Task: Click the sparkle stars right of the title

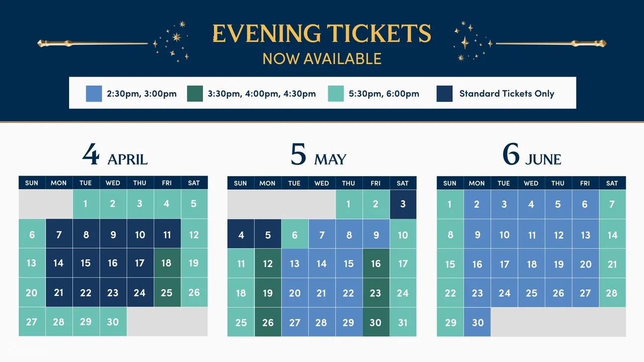Action: [473, 42]
